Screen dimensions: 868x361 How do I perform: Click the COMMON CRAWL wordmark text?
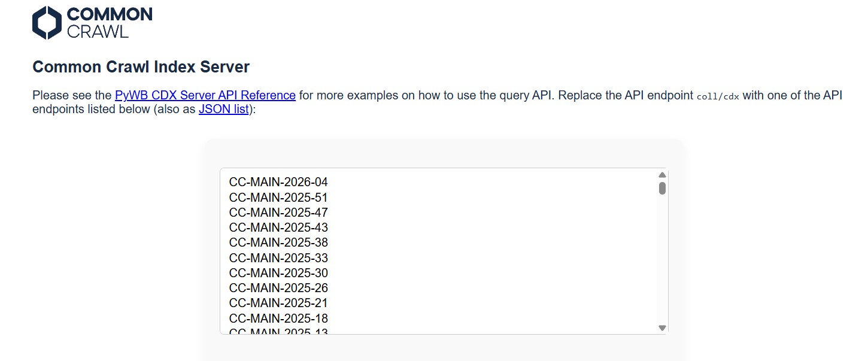click(x=110, y=23)
